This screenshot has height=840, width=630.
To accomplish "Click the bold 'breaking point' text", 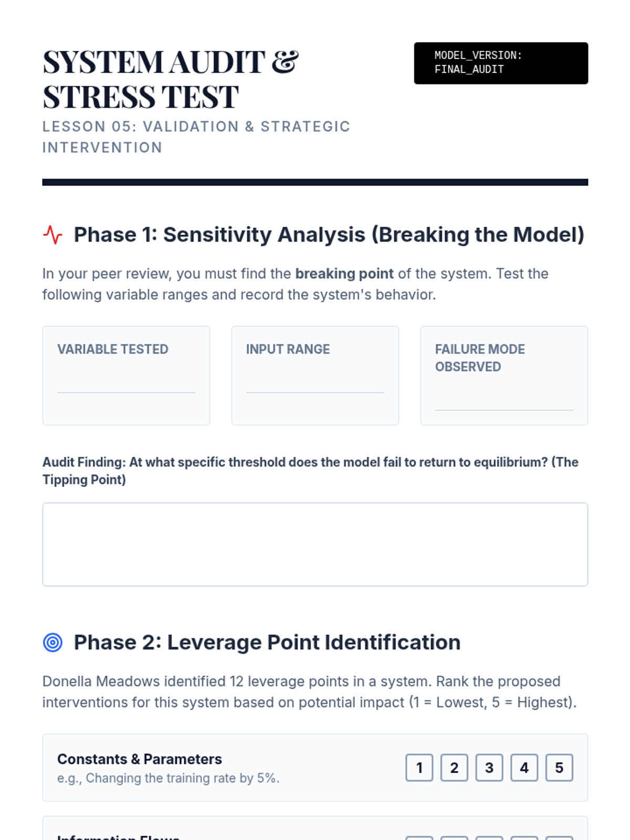I will click(x=344, y=274).
